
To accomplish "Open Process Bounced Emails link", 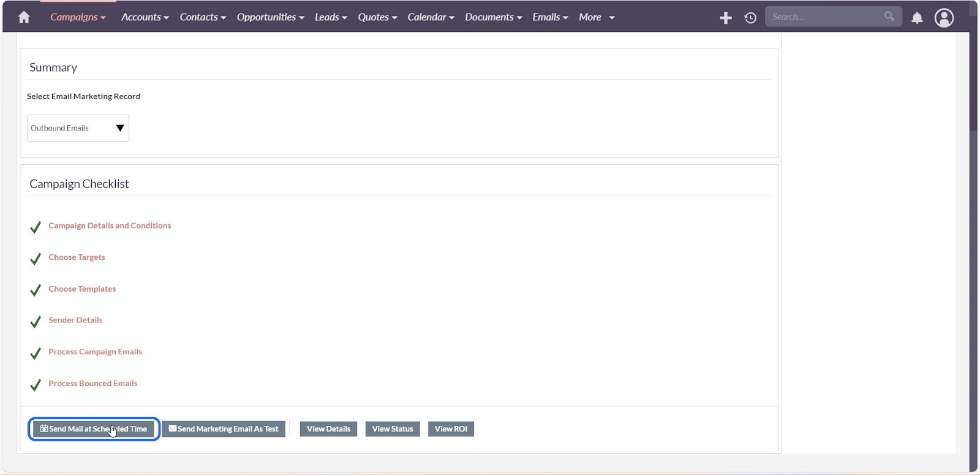I will pos(92,384).
